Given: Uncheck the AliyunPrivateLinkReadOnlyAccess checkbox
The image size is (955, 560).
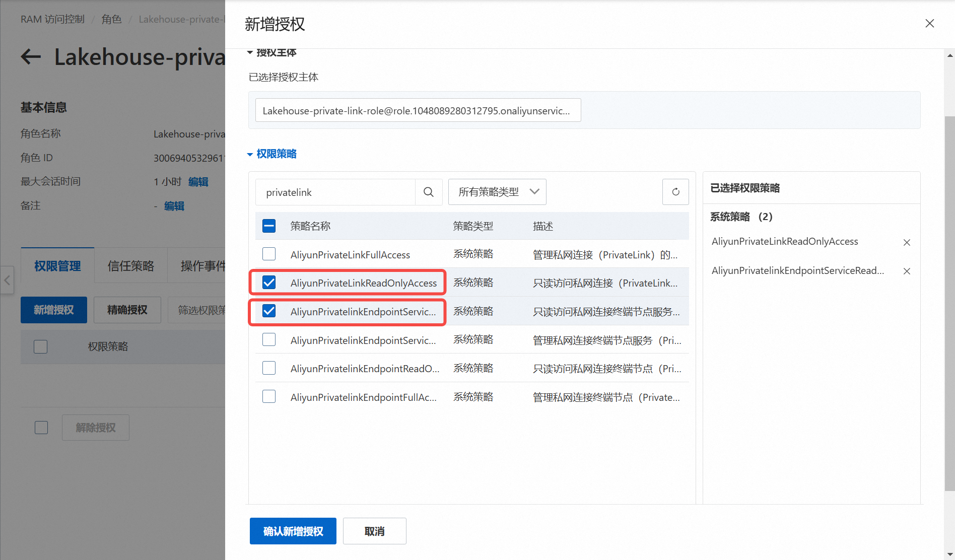Looking at the screenshot, I should coord(269,283).
